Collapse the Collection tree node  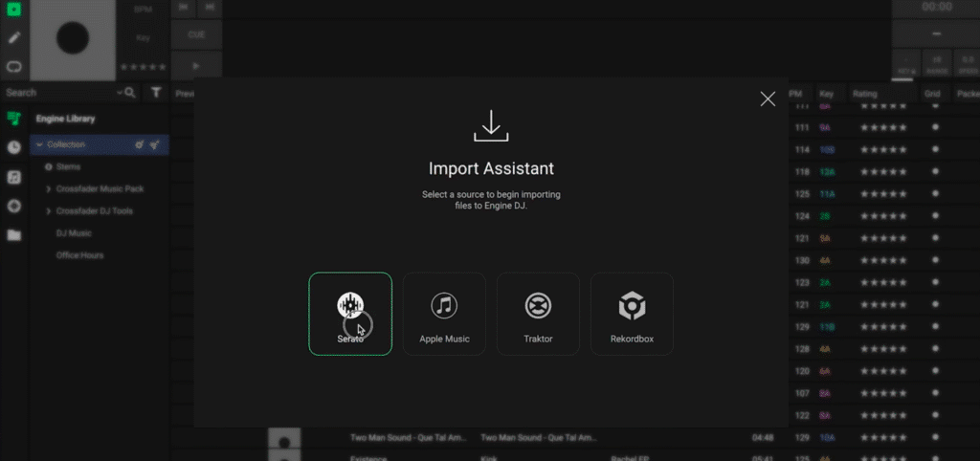(x=40, y=144)
